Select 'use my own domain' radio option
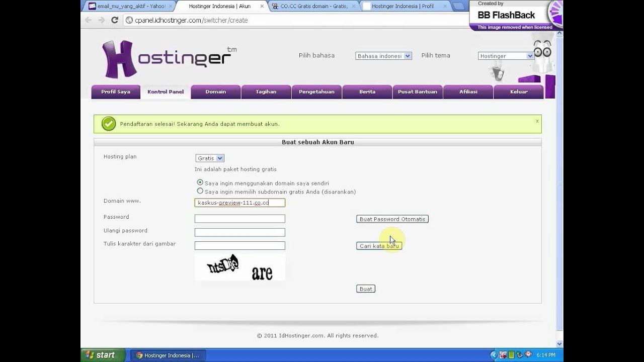Screen dimensions: 644x362 (200, 183)
